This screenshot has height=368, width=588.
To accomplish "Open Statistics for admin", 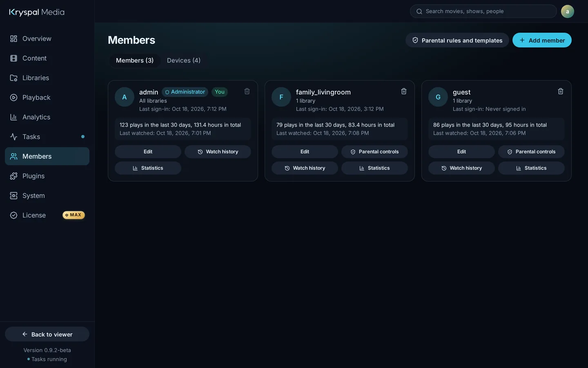I will 148,168.
